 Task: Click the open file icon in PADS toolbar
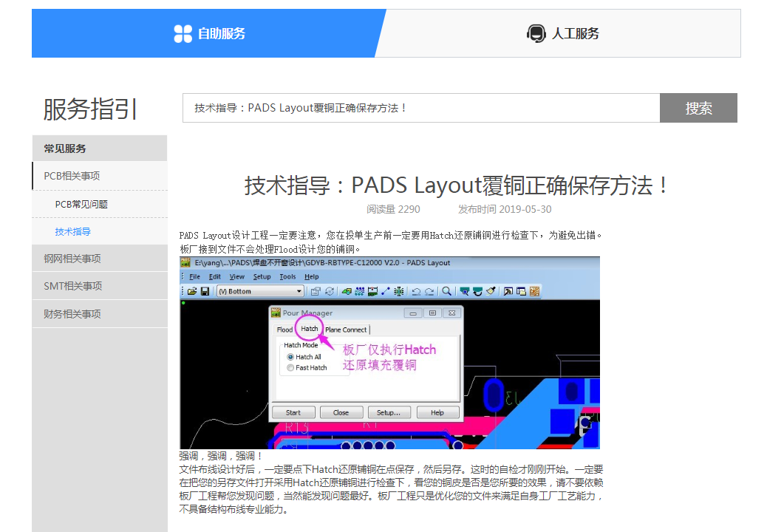(192, 292)
